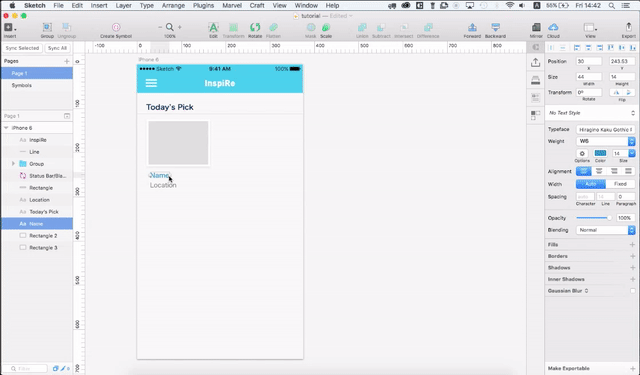Image resolution: width=640 pixels, height=375 pixels.
Task: Click the Scale tool icon
Action: tap(326, 27)
